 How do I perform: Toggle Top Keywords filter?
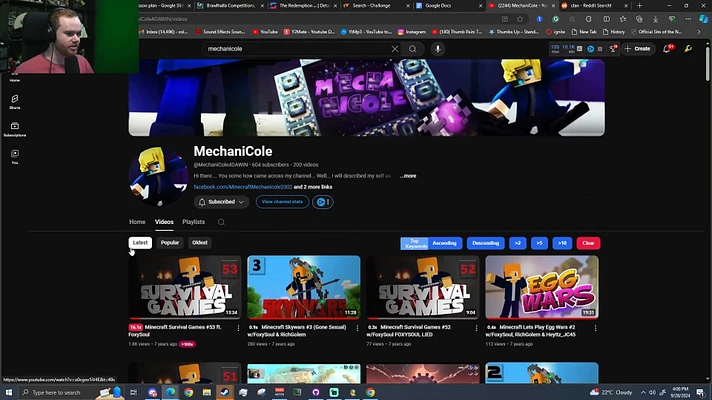(x=415, y=243)
